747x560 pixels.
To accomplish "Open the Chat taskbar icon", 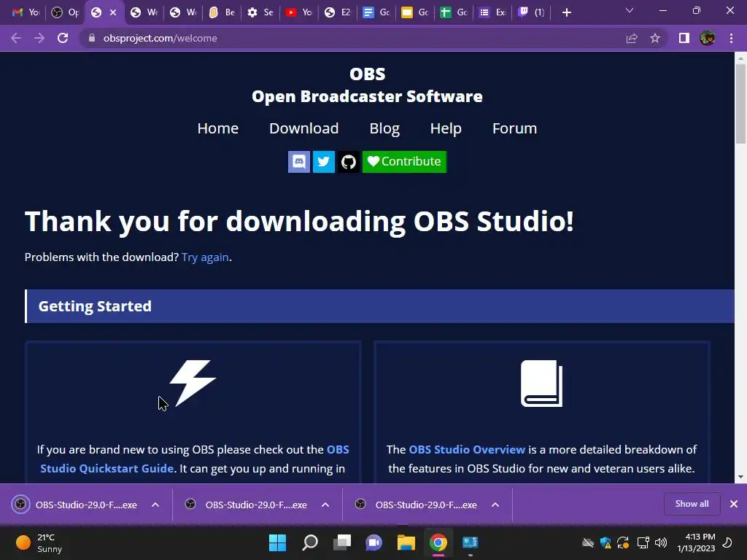I will tap(374, 542).
